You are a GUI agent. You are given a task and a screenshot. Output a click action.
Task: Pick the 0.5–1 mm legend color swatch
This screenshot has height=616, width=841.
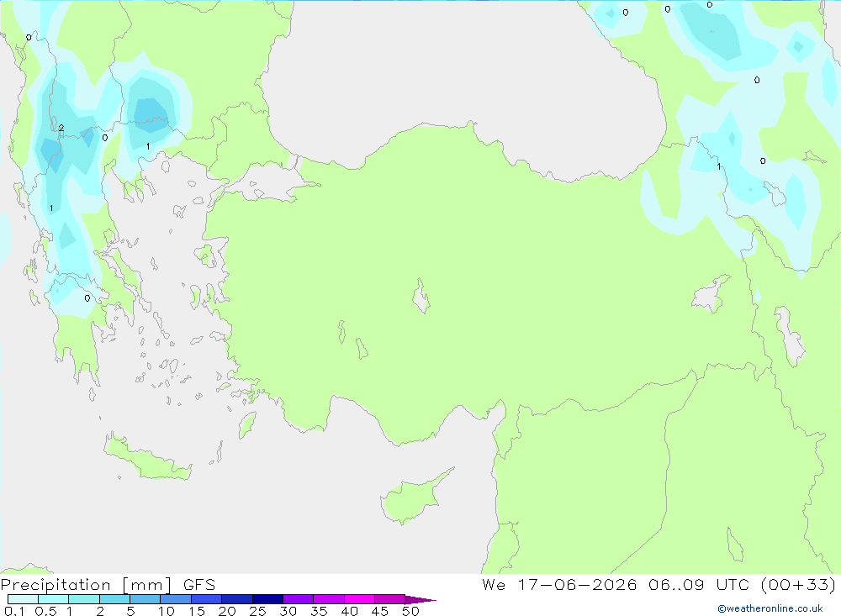click(54, 599)
